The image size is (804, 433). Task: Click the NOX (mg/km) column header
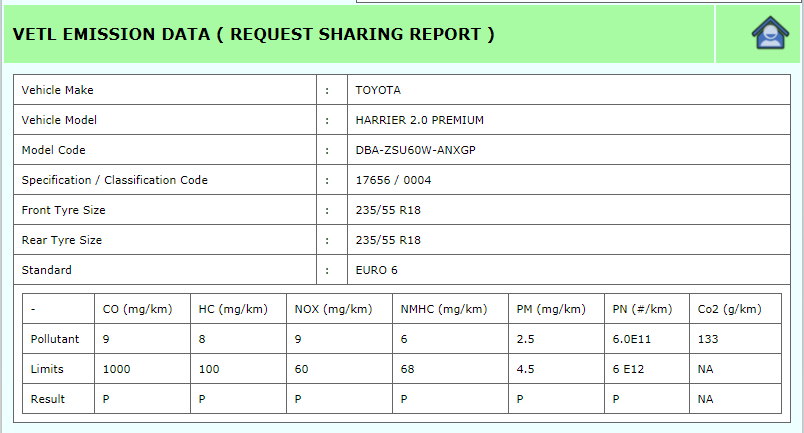(x=334, y=309)
